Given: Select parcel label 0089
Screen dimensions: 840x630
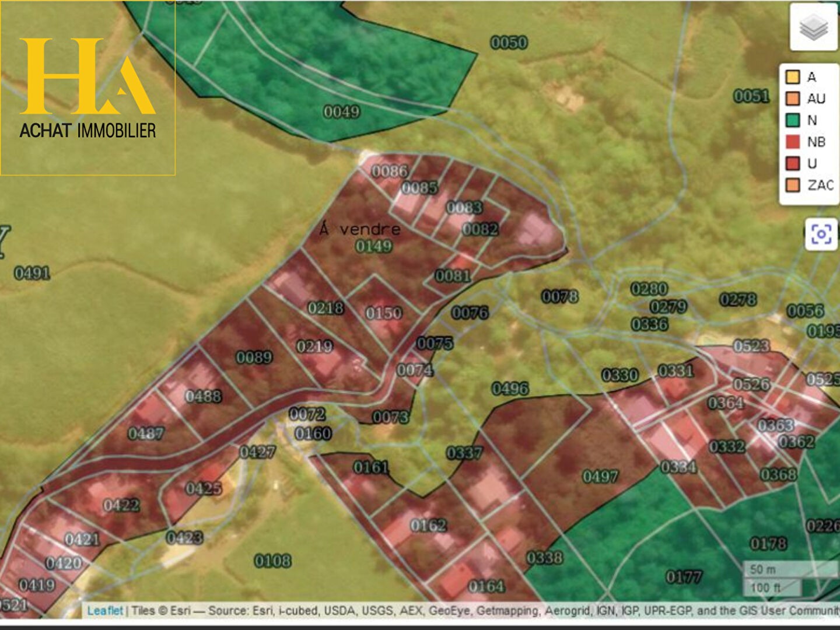Looking at the screenshot, I should (x=254, y=357).
